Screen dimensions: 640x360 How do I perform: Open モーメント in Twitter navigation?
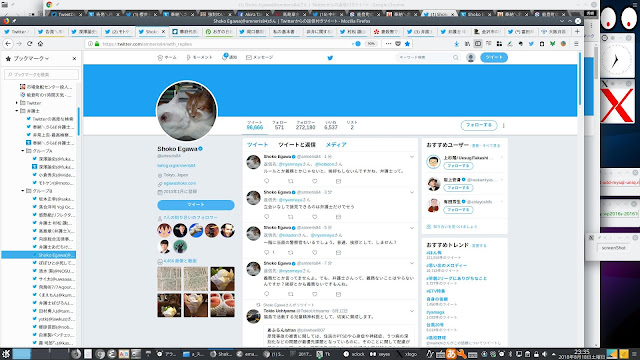[199, 58]
